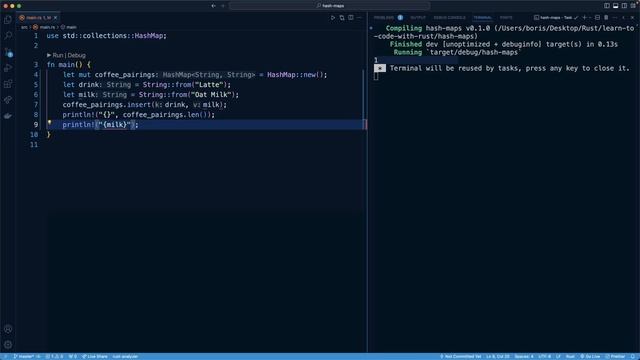Screen dimensions: 640x360
Task: Click rust-analyzer in the status bar
Action: [x=125, y=356]
